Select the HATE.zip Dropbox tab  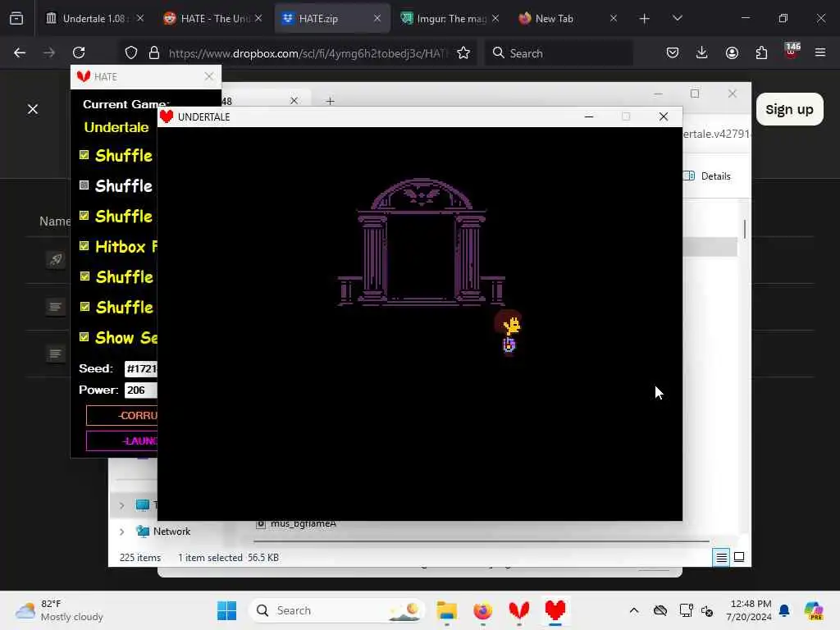[332, 19]
